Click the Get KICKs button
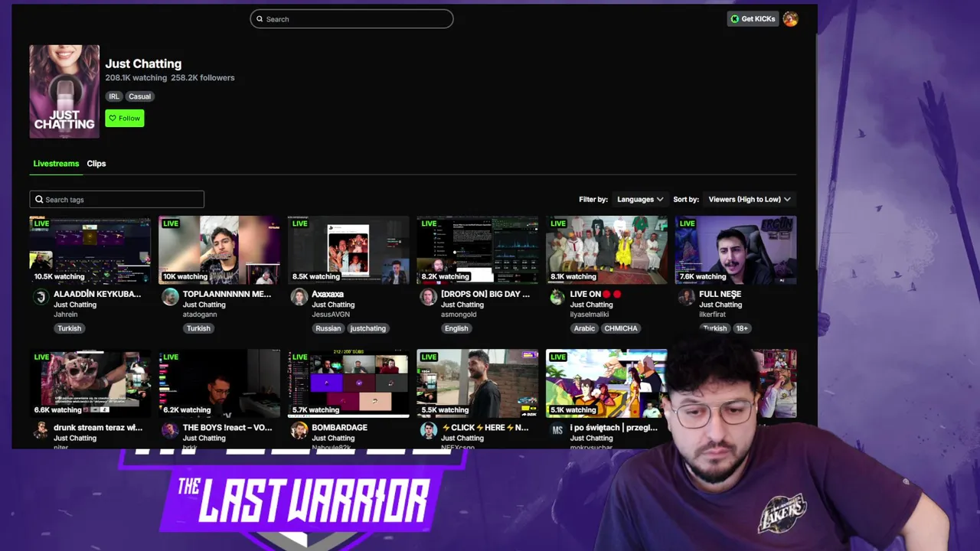The height and width of the screenshot is (551, 980). click(753, 19)
